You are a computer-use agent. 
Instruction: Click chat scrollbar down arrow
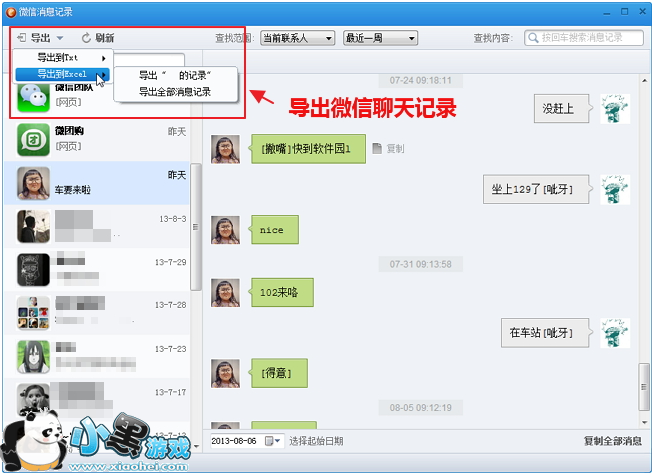click(x=644, y=423)
